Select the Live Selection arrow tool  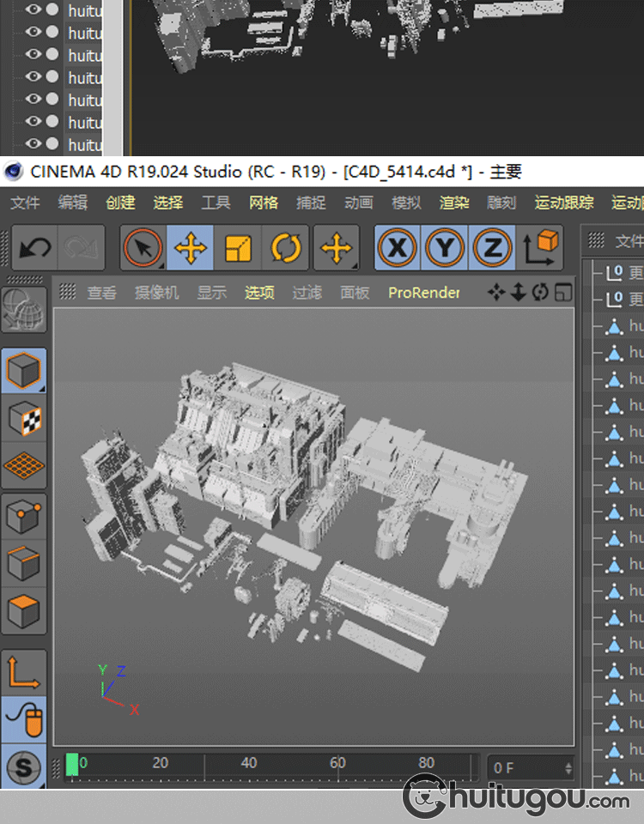pos(143,249)
